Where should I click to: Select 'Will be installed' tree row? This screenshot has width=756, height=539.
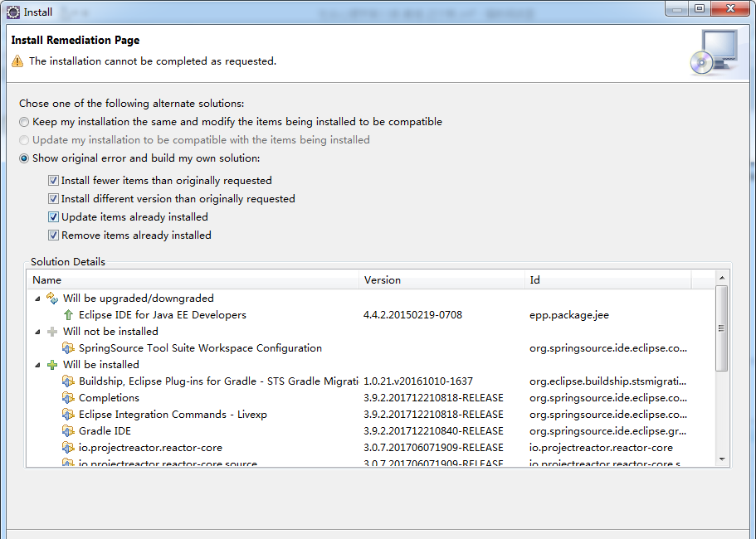click(100, 365)
